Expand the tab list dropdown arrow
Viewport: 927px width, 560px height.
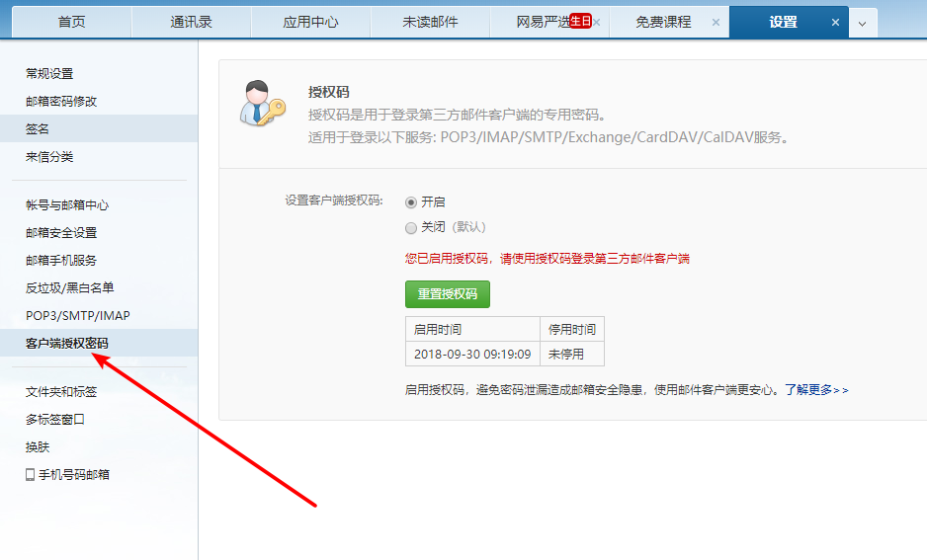click(x=862, y=23)
